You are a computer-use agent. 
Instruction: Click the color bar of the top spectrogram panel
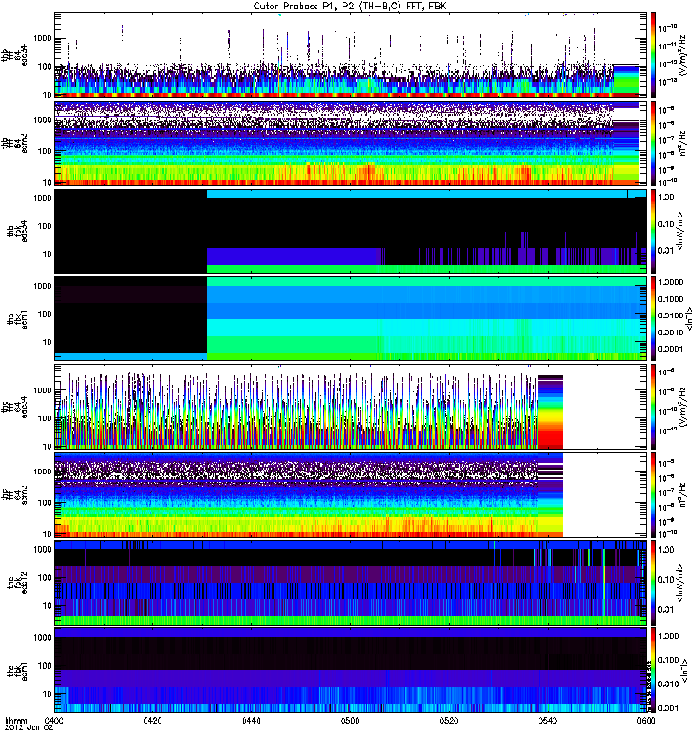[653, 54]
